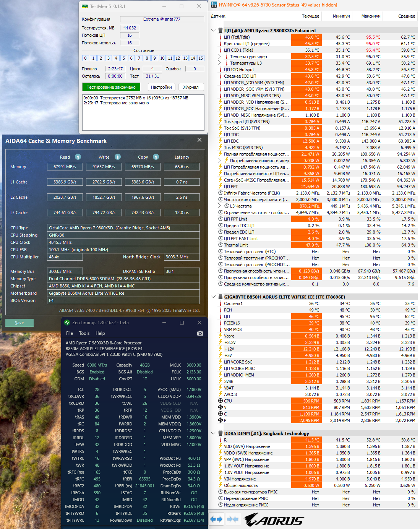
Task: Click the fan icon beside the 2,045 RPM row P
Action: tap(221, 420)
